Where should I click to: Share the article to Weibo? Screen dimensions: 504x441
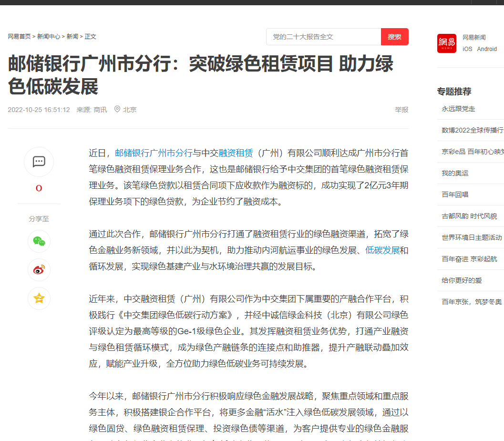point(39,270)
